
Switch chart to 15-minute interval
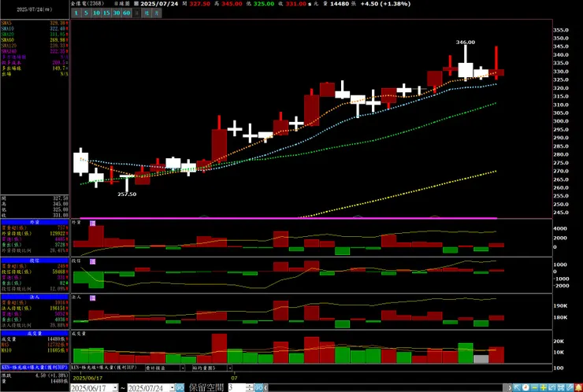tap(106, 13)
